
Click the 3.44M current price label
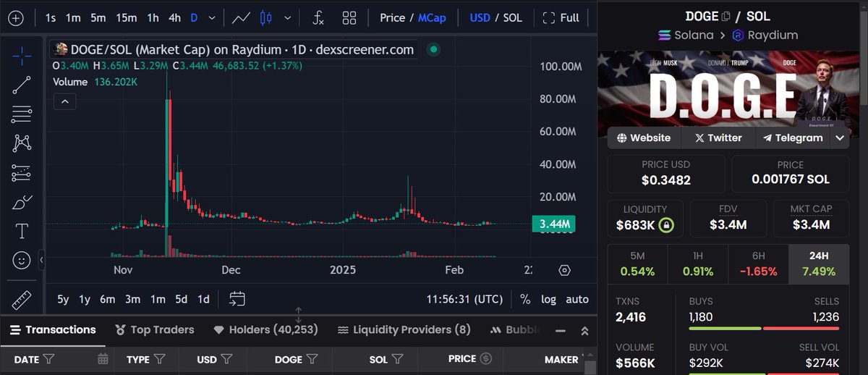[x=556, y=224]
